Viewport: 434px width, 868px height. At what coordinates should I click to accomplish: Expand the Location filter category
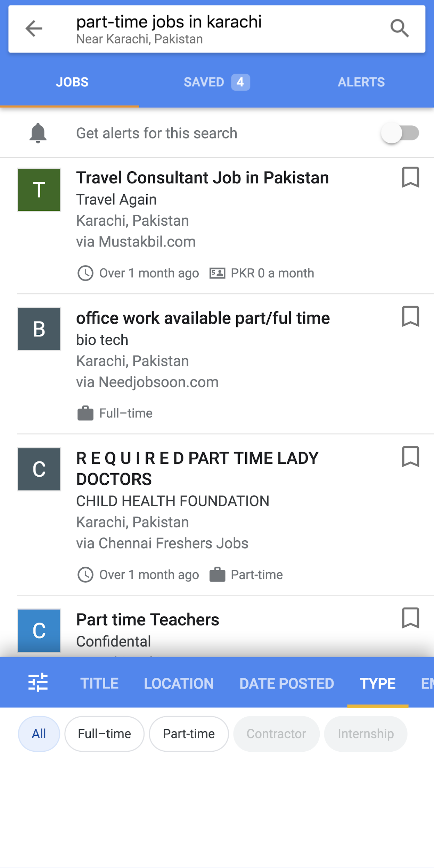(x=179, y=683)
